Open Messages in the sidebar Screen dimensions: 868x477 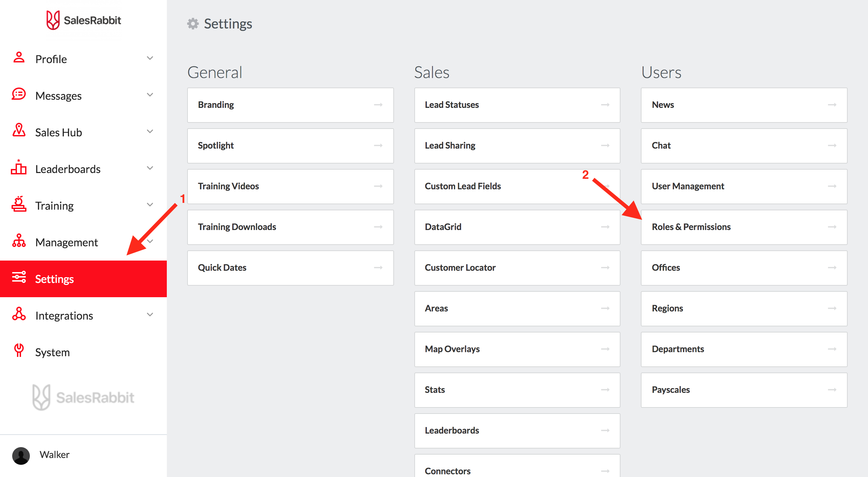click(83, 96)
